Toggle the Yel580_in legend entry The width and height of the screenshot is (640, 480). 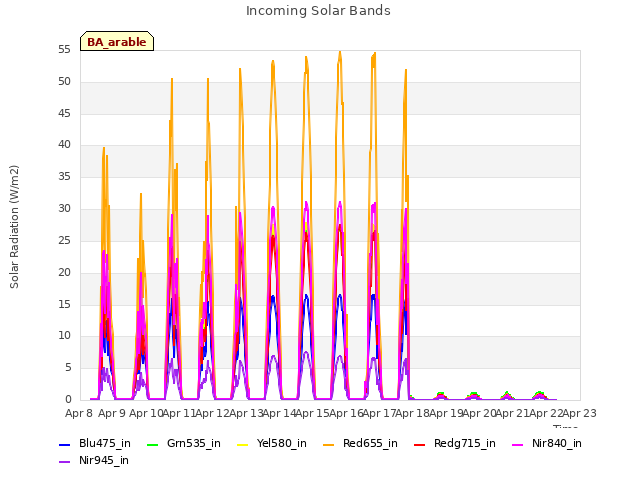pyautogui.click(x=272, y=444)
